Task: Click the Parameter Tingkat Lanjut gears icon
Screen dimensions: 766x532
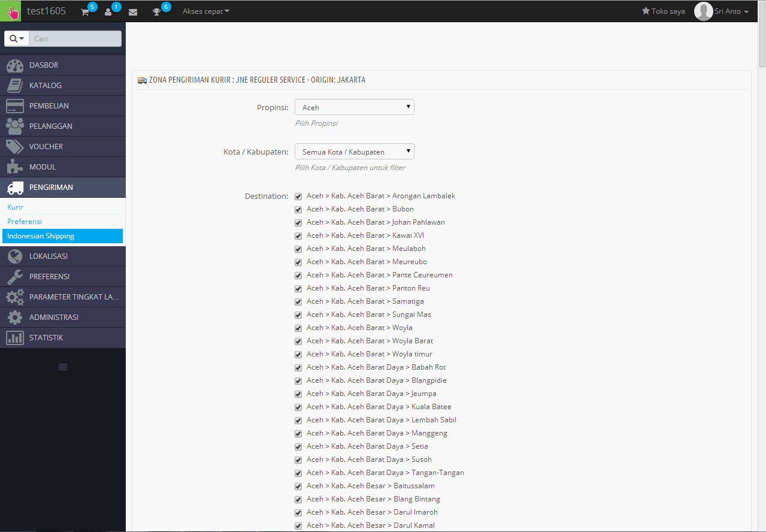Action: pos(15,297)
